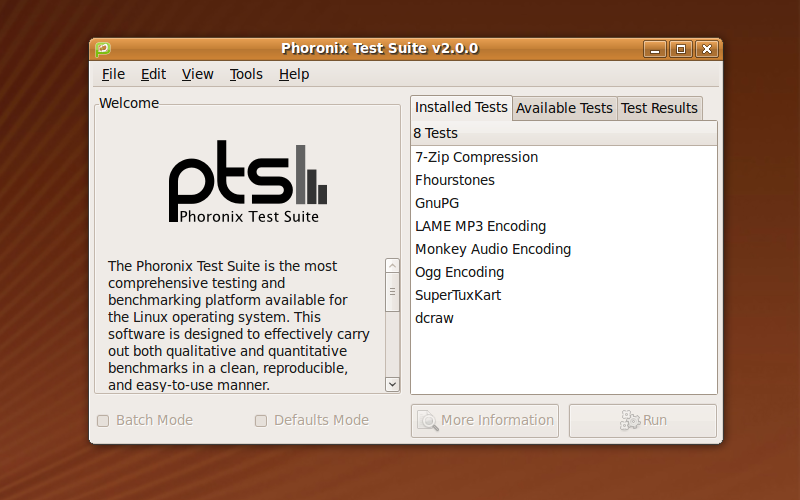Open the Help menu
This screenshot has height=500, width=800.
click(x=294, y=74)
